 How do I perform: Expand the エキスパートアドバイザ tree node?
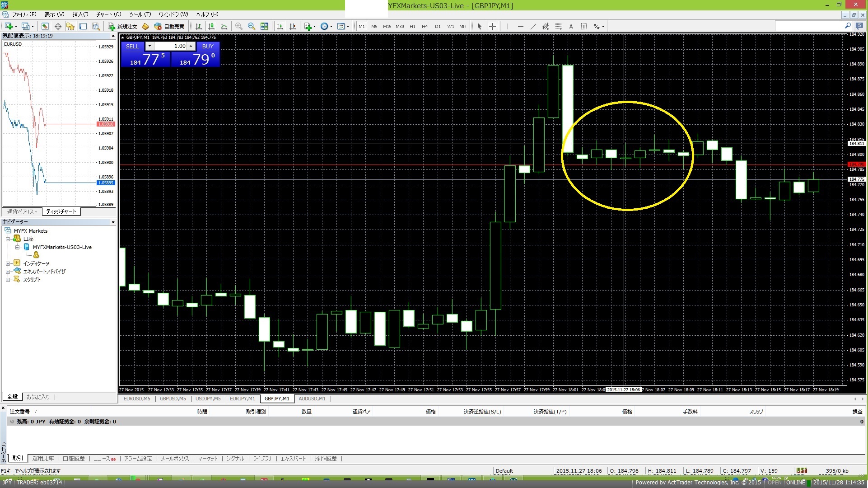pyautogui.click(x=8, y=272)
